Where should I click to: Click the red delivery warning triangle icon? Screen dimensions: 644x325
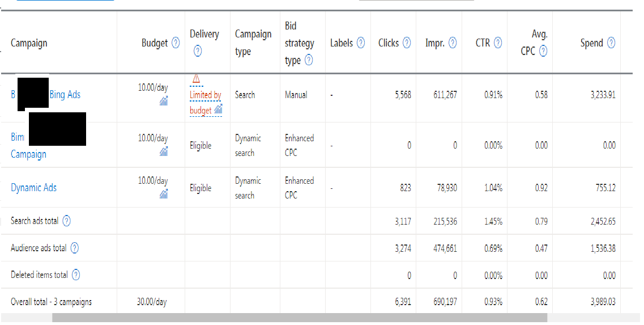pos(196,78)
